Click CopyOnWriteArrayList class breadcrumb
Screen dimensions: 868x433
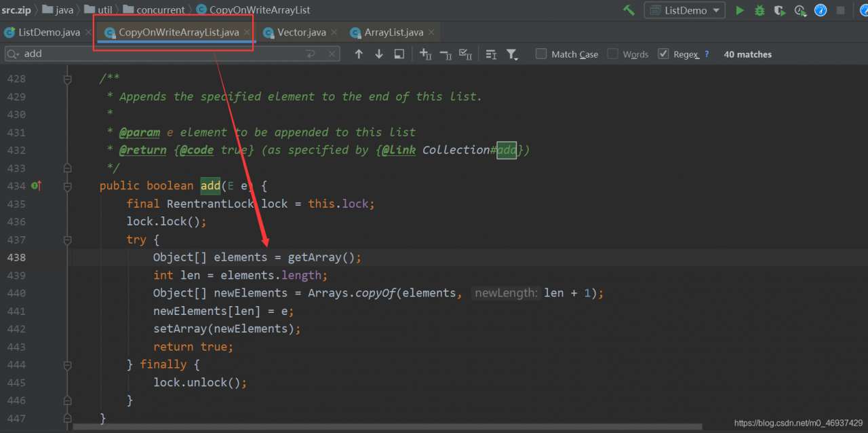click(x=253, y=10)
